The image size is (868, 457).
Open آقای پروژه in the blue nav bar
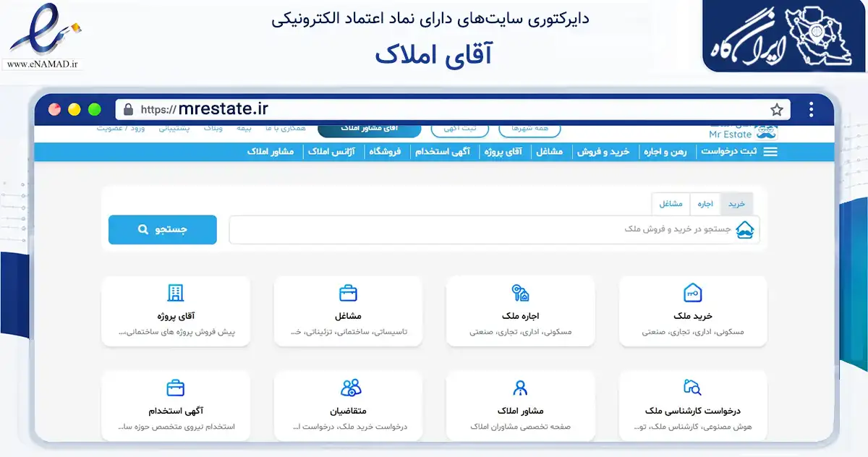click(503, 152)
